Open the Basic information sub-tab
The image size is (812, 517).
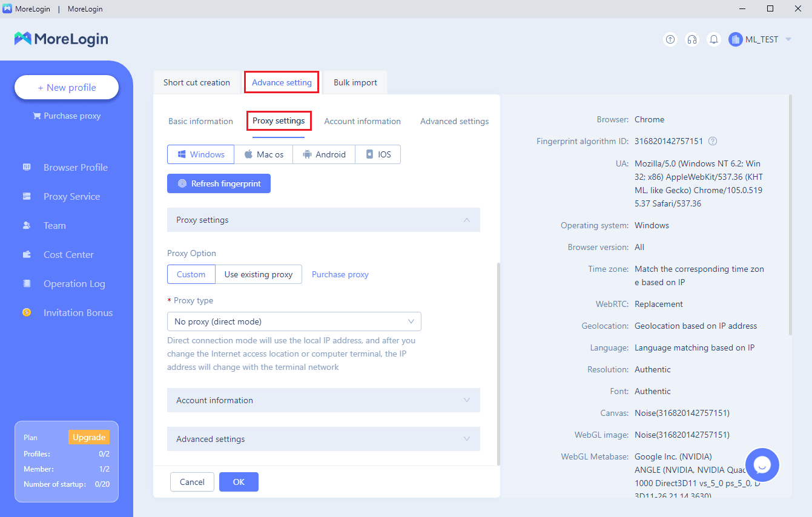[200, 121]
